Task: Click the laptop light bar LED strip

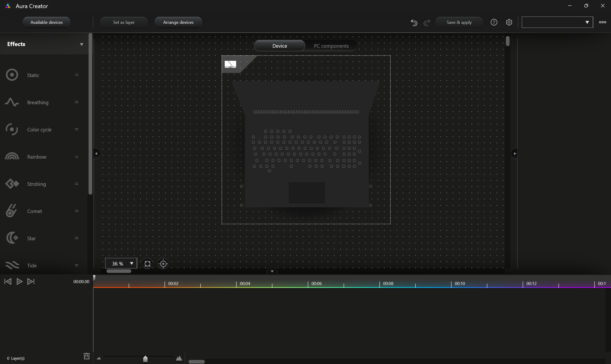Action: [306, 112]
